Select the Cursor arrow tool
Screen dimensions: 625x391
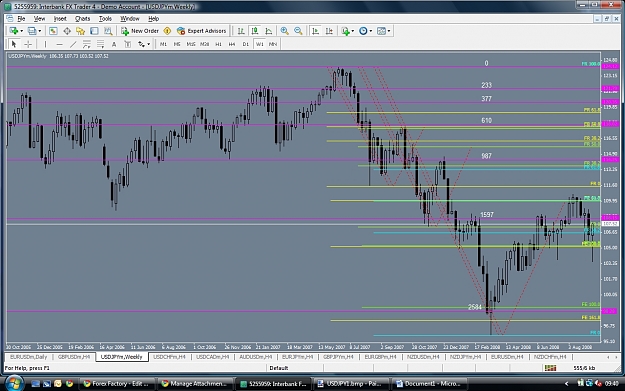14,44
